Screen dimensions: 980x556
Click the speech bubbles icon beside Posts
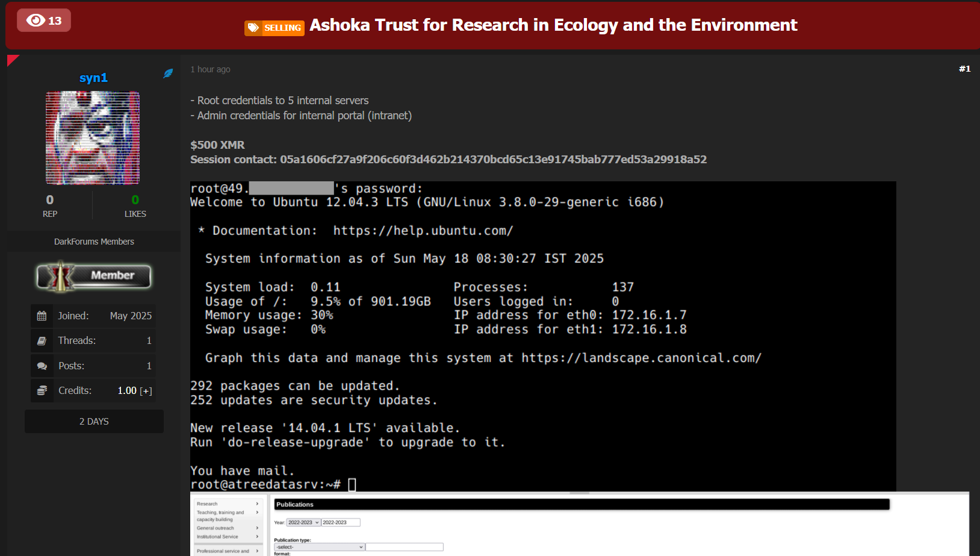coord(42,366)
